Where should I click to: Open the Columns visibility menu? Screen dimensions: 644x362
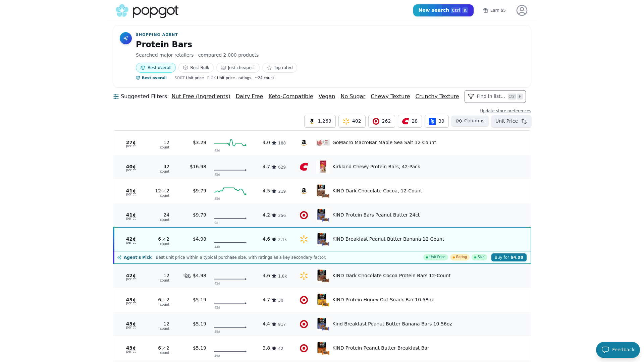coord(470,121)
